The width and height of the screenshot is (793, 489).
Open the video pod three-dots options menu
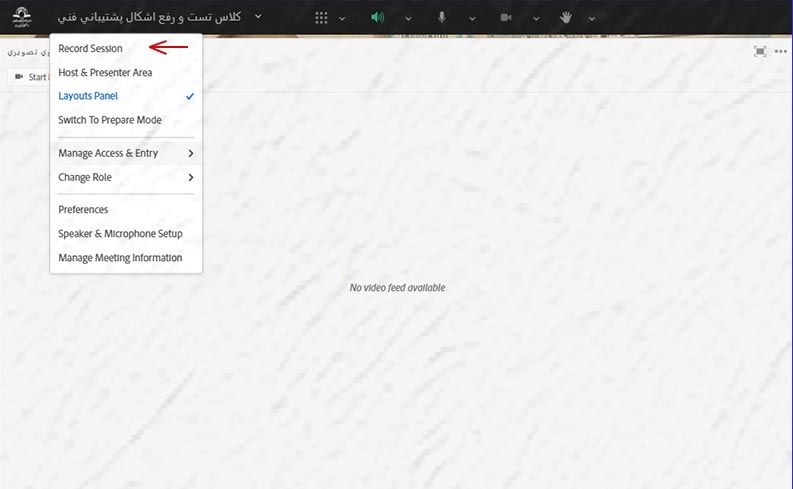pyautogui.click(x=780, y=52)
